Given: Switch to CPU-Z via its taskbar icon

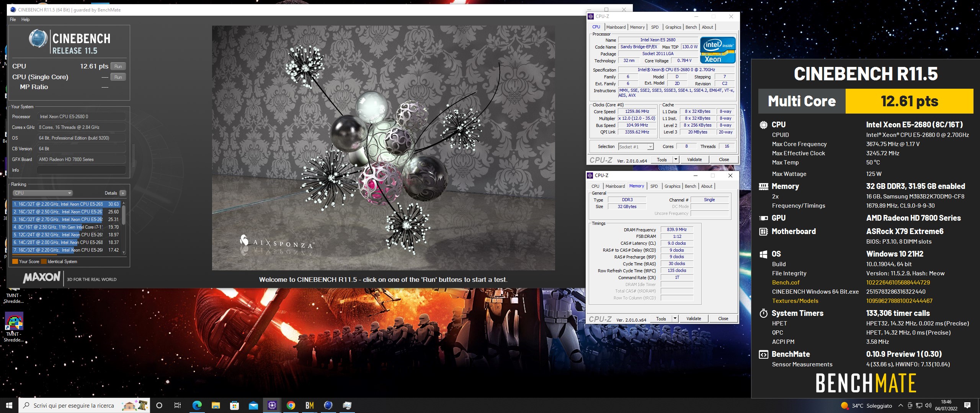Looking at the screenshot, I should point(272,405).
